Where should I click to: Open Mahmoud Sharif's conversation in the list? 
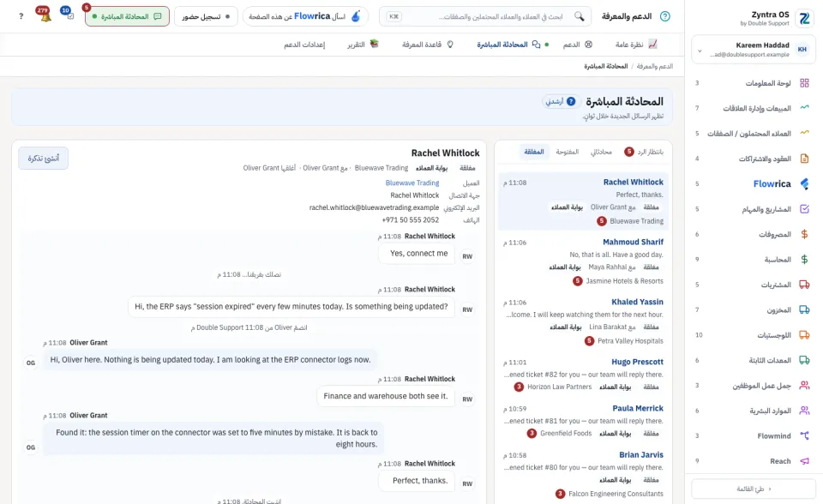(583, 261)
